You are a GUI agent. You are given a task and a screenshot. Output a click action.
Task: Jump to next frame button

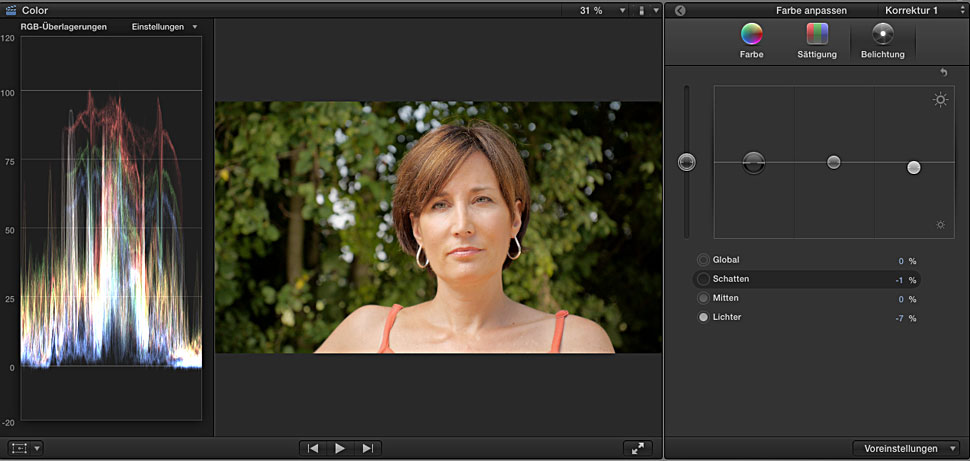pyautogui.click(x=367, y=448)
